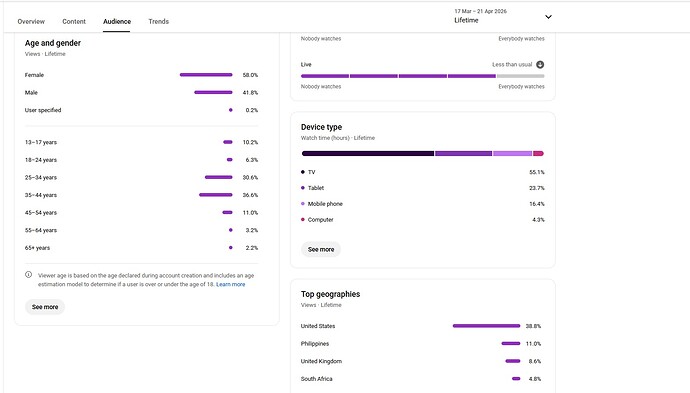Click the Tablet legend dot

303,188
